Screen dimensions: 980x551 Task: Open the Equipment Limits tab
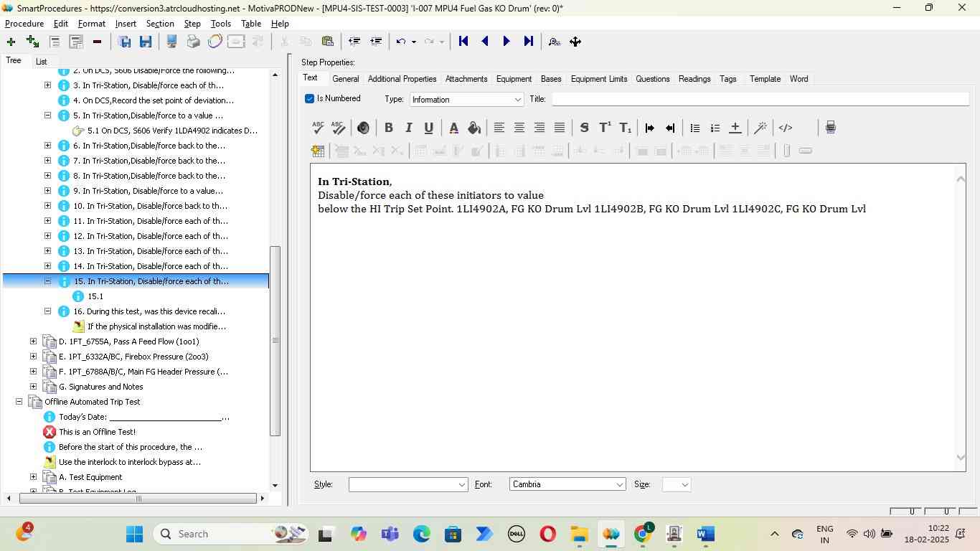pyautogui.click(x=598, y=79)
